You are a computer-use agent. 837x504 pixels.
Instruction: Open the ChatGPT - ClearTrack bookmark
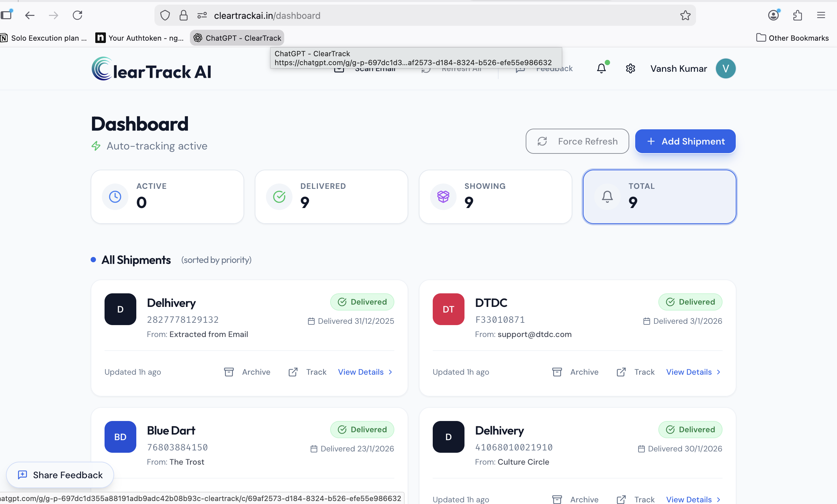[x=237, y=38]
